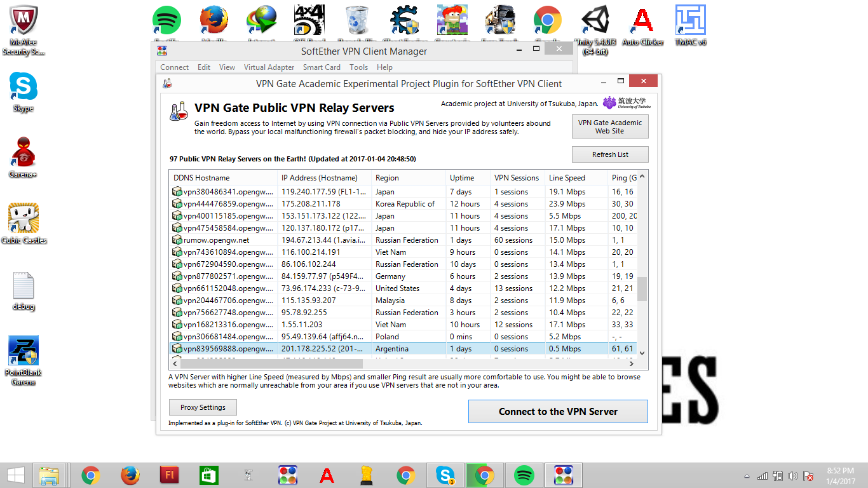Sort by the Region column header
The height and width of the screenshot is (488, 868).
[x=409, y=178]
